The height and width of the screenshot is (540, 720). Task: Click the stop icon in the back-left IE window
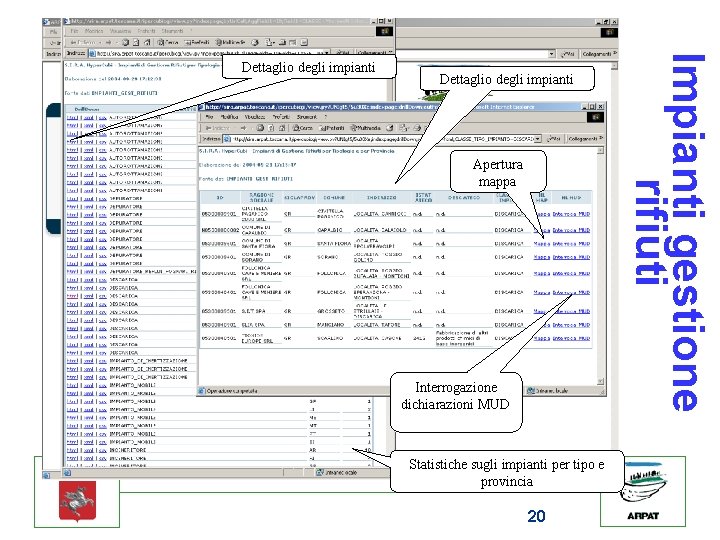[x=126, y=42]
